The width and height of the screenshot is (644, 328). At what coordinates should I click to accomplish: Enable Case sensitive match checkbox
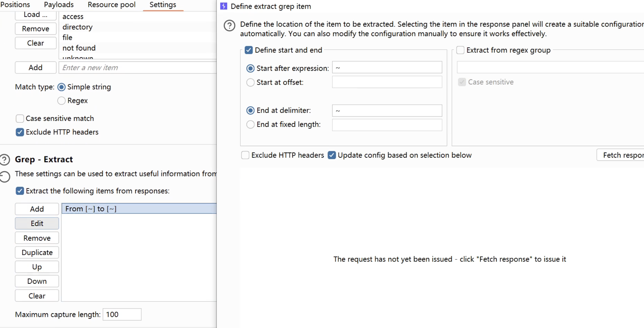(x=20, y=118)
